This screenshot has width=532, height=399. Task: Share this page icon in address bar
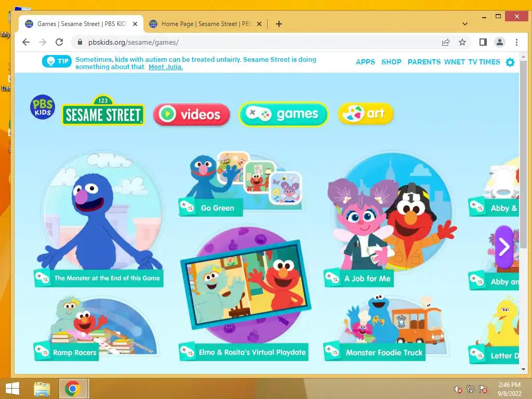pyautogui.click(x=446, y=42)
